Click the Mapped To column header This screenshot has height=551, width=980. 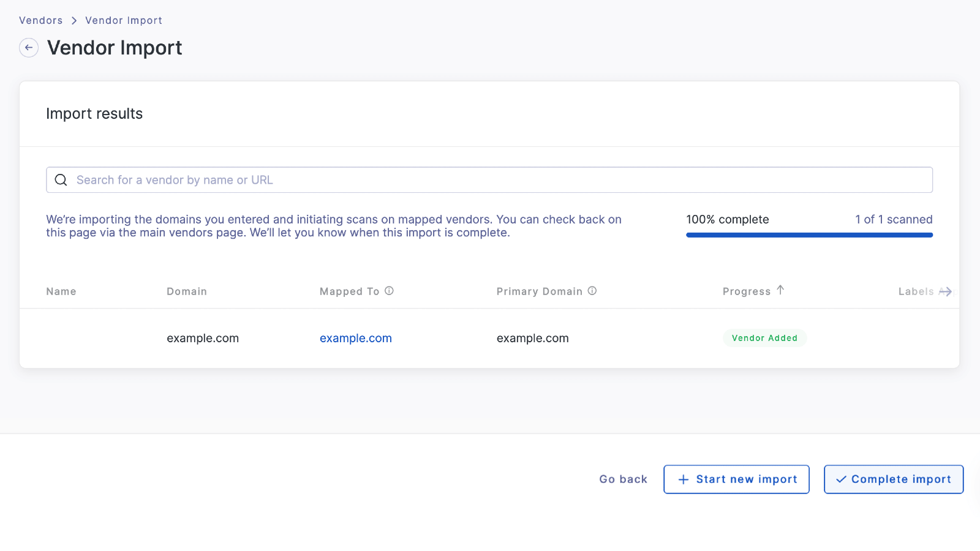[x=350, y=291]
